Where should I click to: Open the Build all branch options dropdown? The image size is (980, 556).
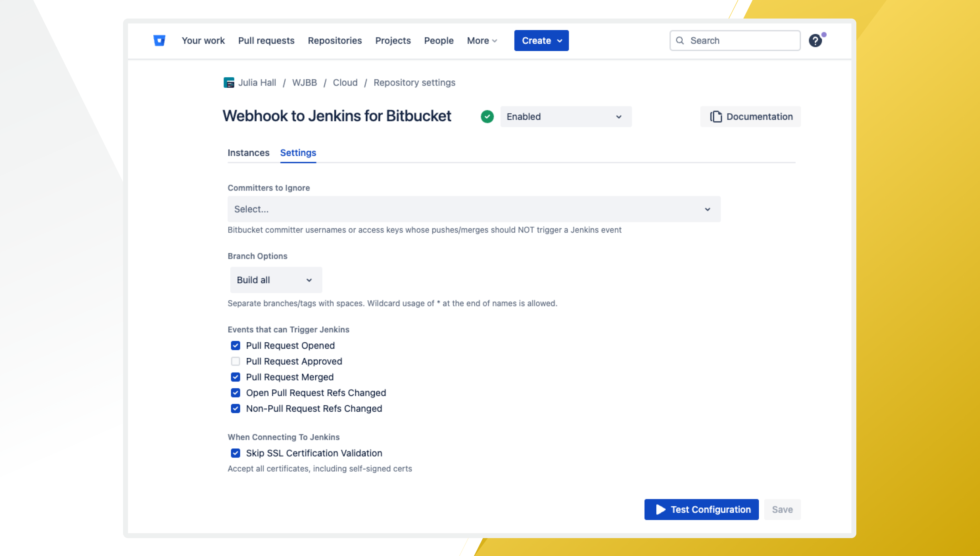click(276, 280)
